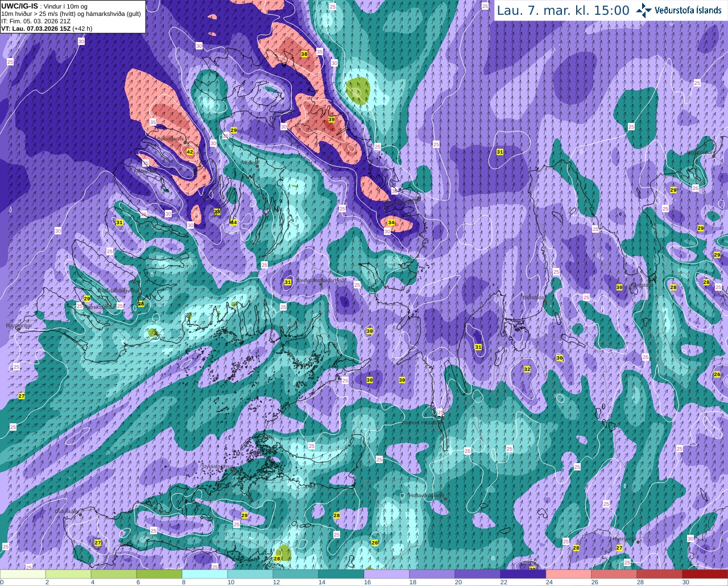Click the Reykir í Hrútafirði place name
Viewport: 728px width, 586px height.
pos(422,423)
